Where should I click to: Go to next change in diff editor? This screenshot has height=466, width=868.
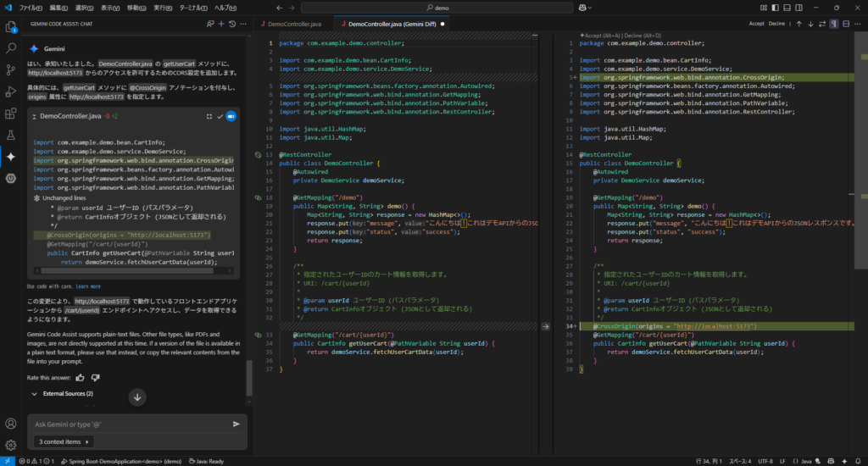click(x=810, y=24)
